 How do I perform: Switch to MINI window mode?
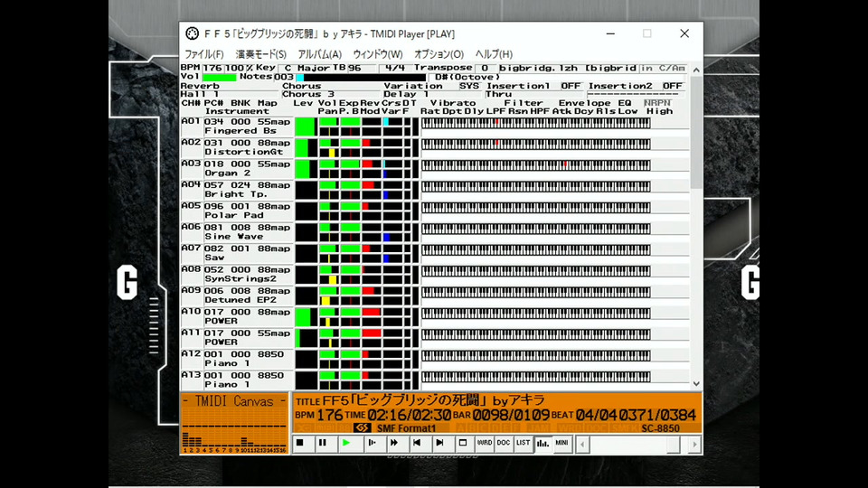tap(561, 443)
